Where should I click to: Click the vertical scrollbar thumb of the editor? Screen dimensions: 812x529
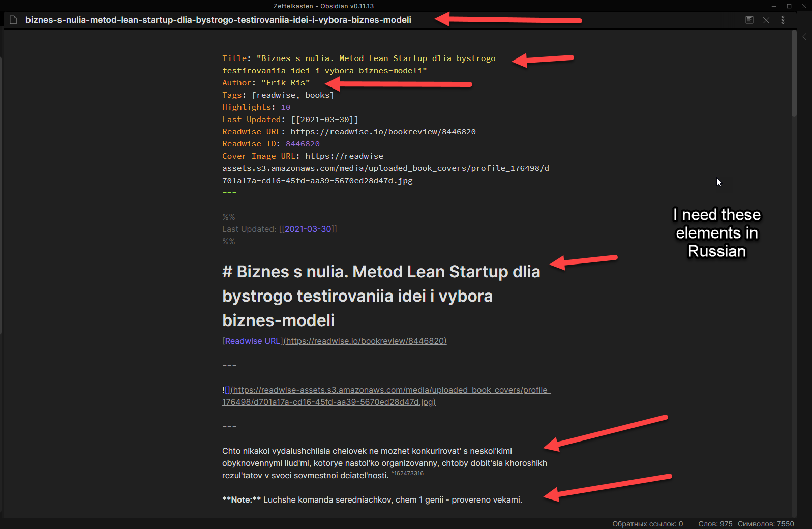[x=794, y=74]
